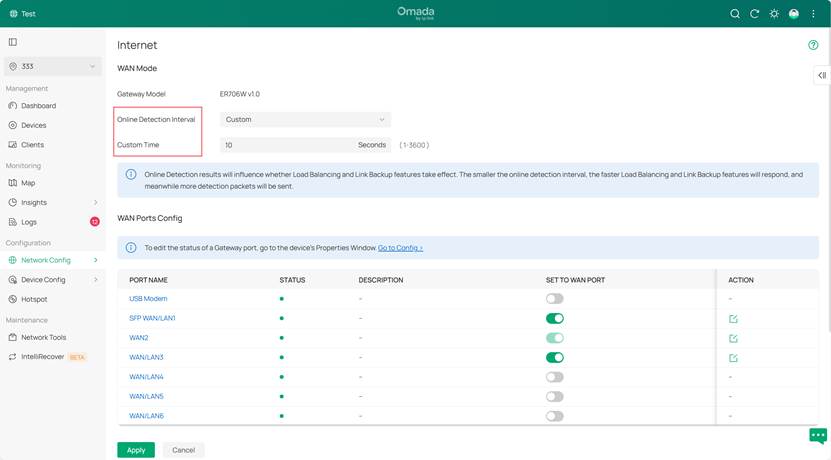The height and width of the screenshot is (460, 831).
Task: Click the Custom Time seconds field
Action: 288,145
